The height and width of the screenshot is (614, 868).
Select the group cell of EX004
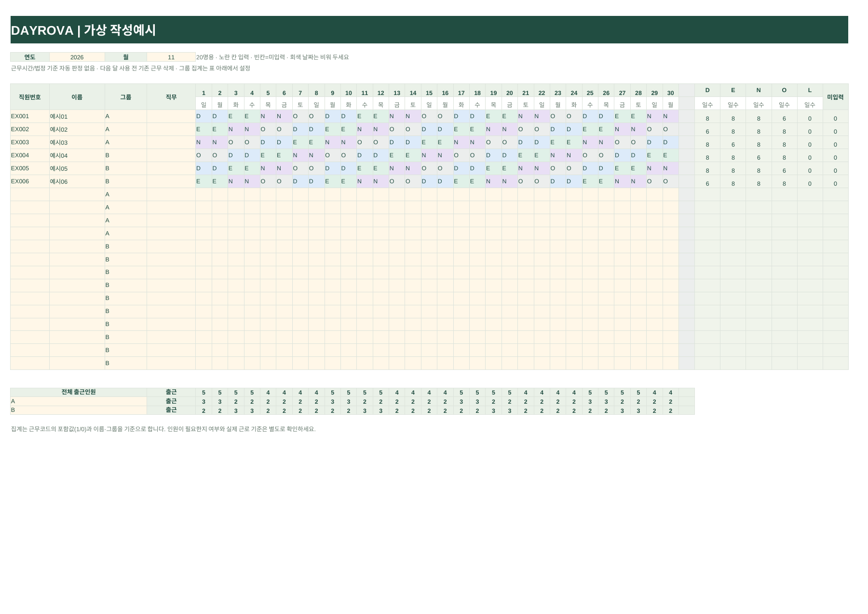tap(126, 155)
